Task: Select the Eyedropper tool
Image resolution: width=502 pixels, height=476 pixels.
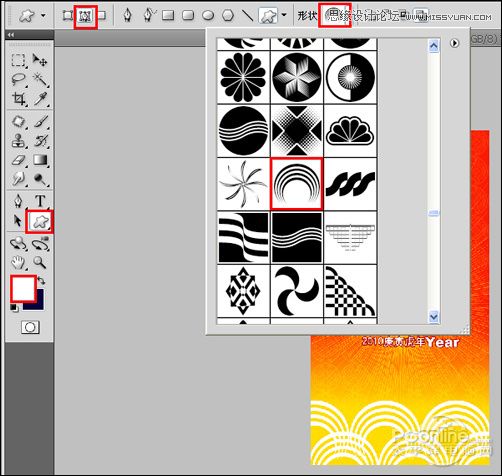Action: tap(40, 99)
